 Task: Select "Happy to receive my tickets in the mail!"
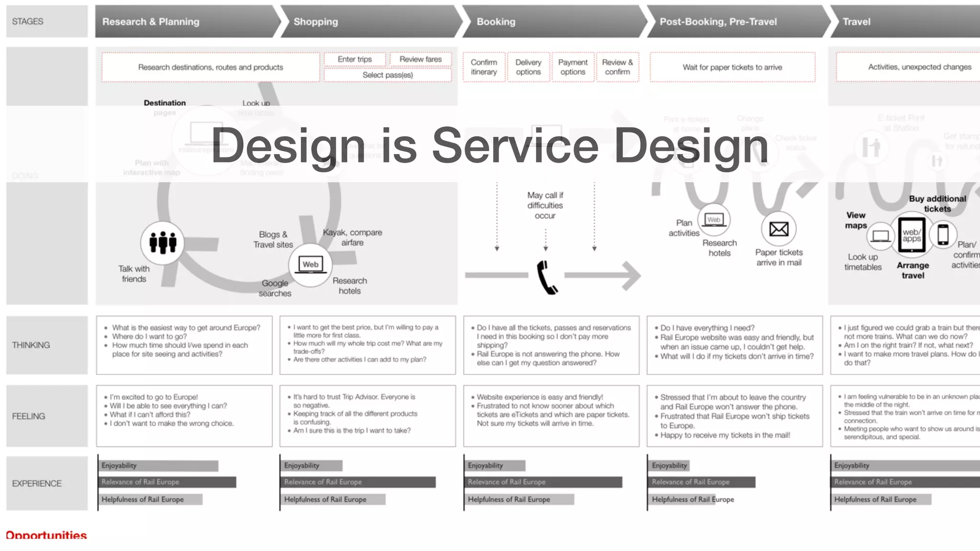tap(725, 435)
